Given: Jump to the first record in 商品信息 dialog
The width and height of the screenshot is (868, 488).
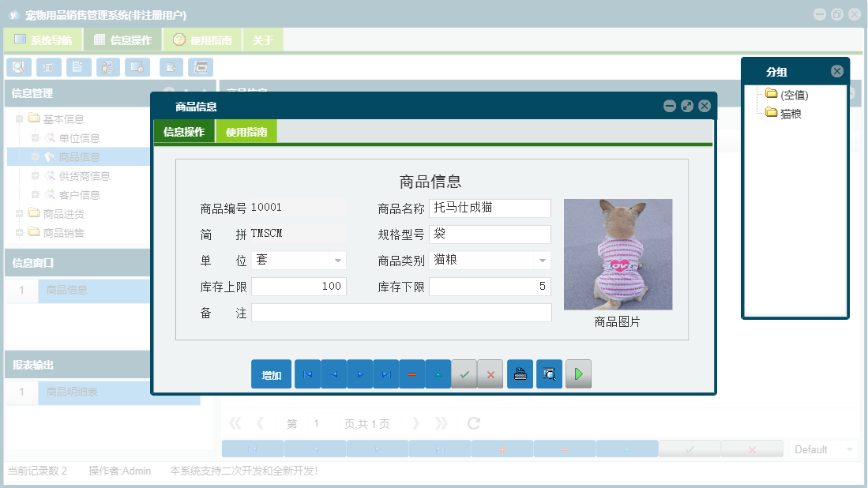Looking at the screenshot, I should [307, 374].
